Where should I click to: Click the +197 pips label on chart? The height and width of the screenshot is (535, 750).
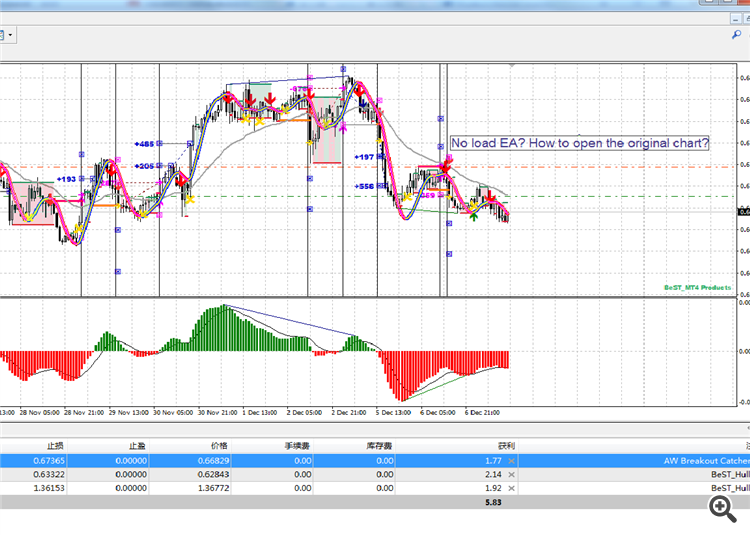[x=364, y=157]
